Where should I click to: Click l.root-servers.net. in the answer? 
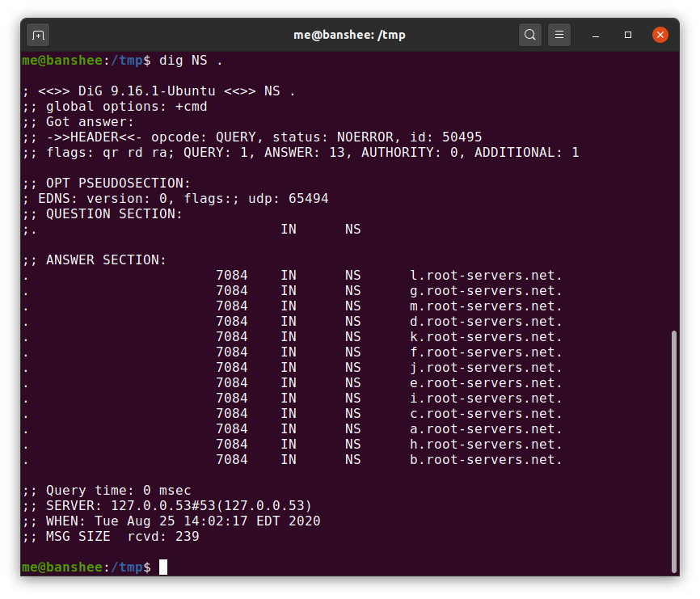486,276
